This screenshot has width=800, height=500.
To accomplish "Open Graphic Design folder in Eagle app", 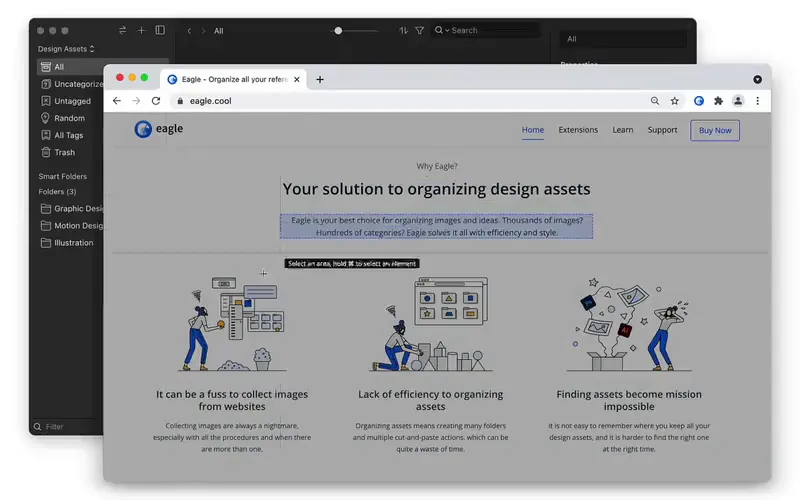I will pyautogui.click(x=70, y=208).
